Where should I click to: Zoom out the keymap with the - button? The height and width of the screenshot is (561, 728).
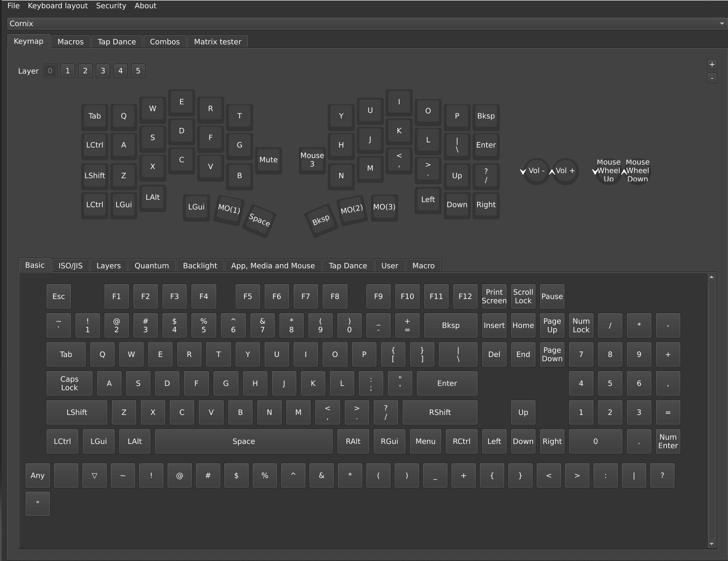[712, 78]
